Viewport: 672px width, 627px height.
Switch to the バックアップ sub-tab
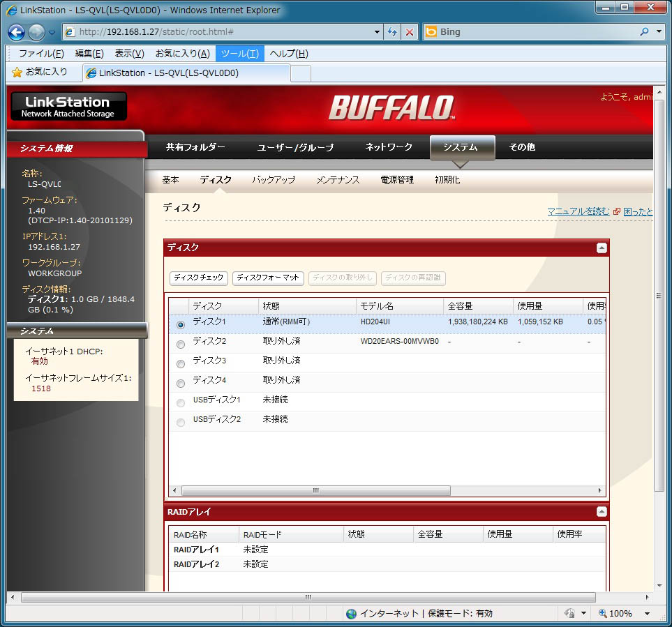274,180
